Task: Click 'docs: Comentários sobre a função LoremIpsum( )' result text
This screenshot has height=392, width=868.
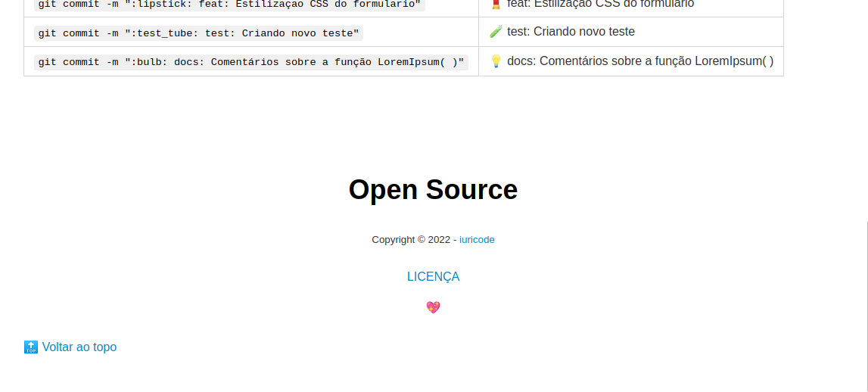Action: pyautogui.click(x=640, y=61)
